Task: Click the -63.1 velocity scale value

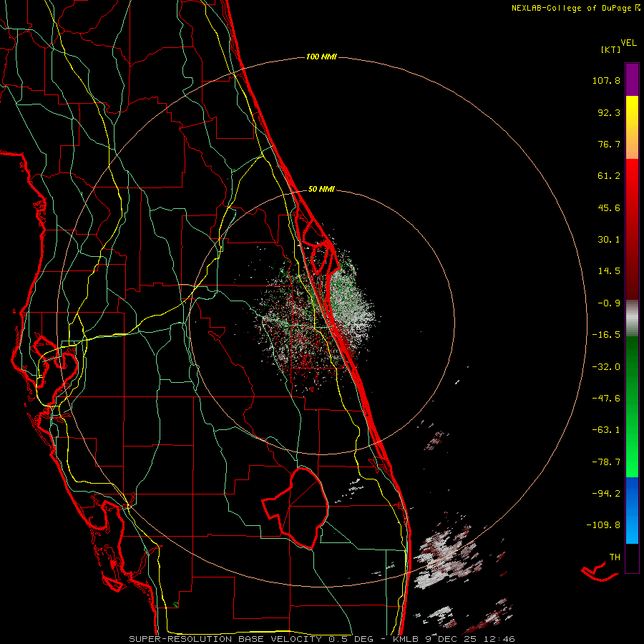Action: [606, 430]
